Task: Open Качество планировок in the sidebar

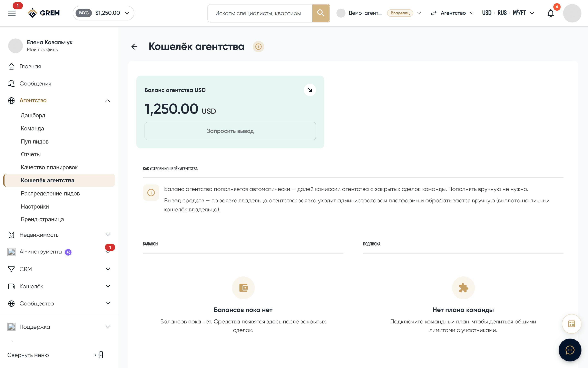Action: tap(49, 167)
